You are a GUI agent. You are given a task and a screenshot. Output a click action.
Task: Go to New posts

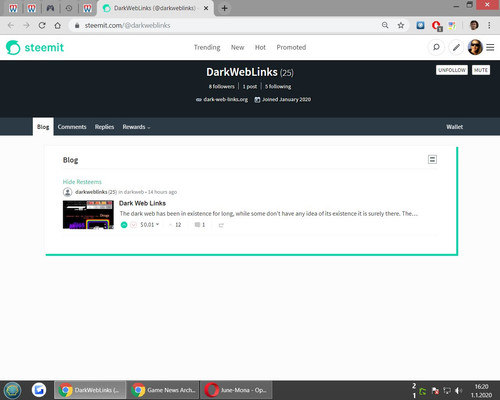tap(237, 47)
